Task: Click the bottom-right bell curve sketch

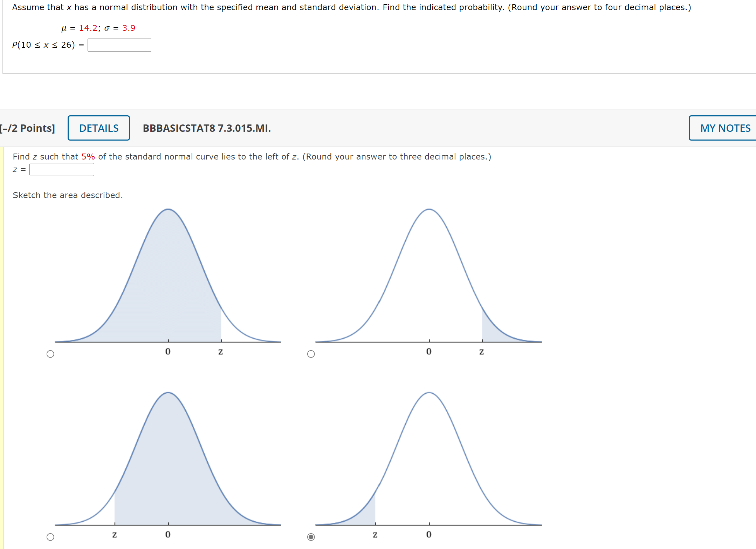Action: (429, 459)
